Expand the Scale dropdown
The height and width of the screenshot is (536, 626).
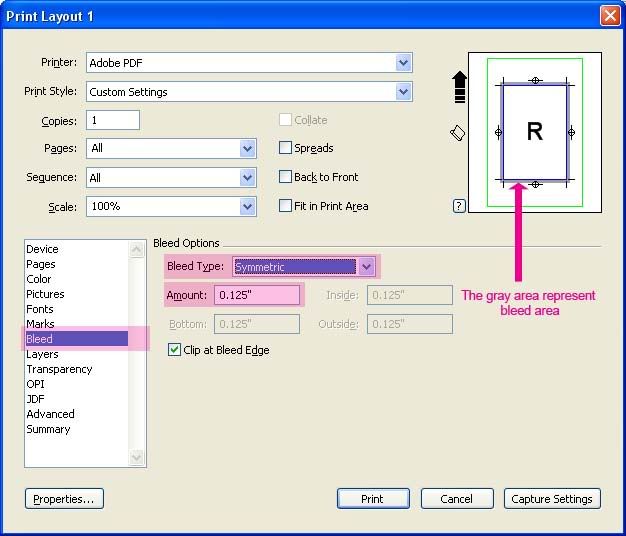click(x=248, y=207)
